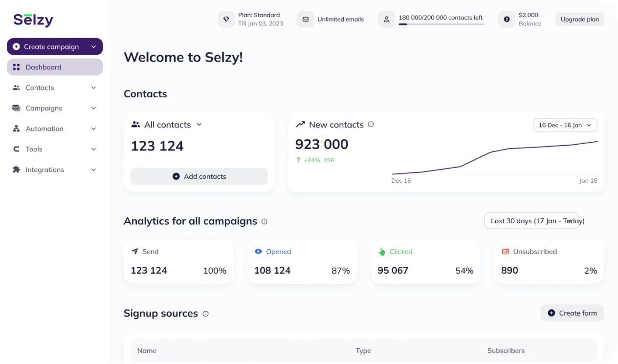Click the paper plane Send icon
This screenshot has width=618, height=364.
(x=135, y=252)
